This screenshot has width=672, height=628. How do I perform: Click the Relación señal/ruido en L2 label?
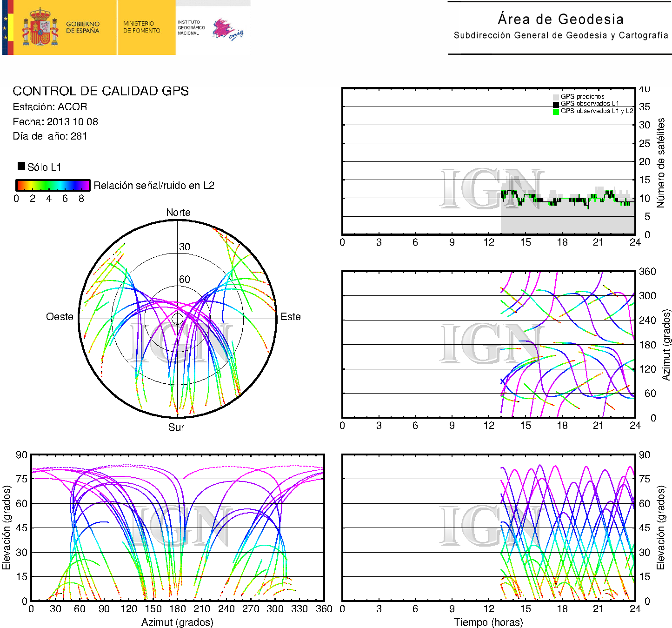pos(154,186)
